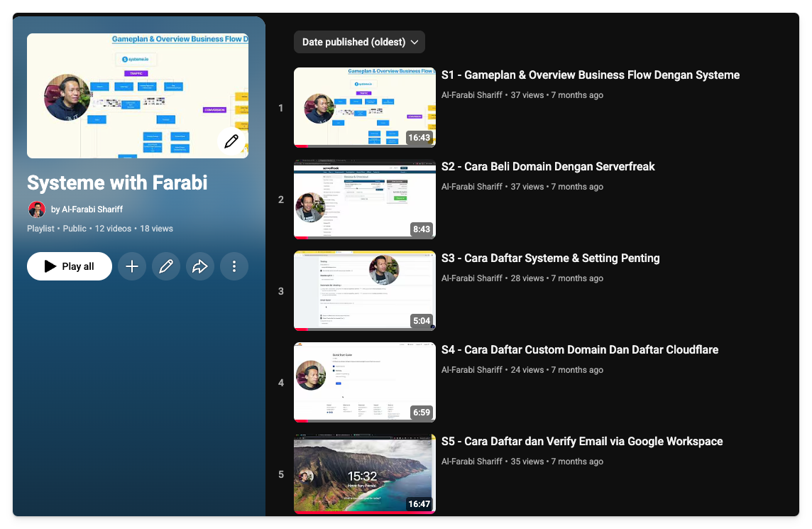Open S2 Cara Beli Domain video thumbnail
Image resolution: width=812 pixels, height=529 pixels.
click(x=365, y=199)
